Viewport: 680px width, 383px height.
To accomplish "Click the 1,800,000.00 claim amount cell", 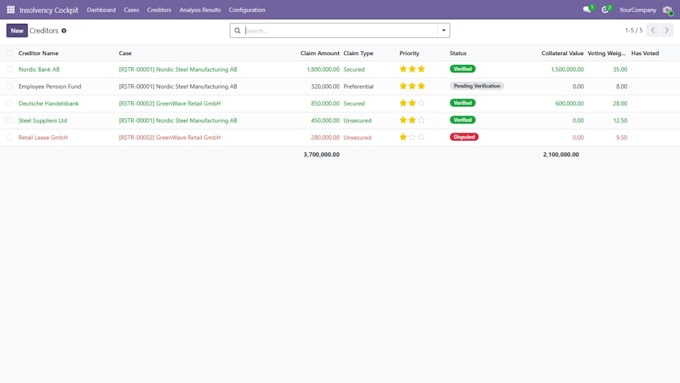I will (x=323, y=69).
